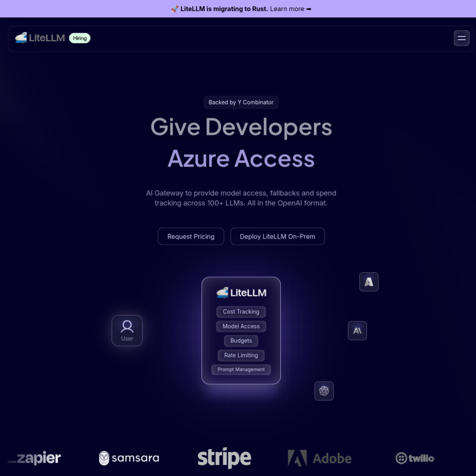Image resolution: width=476 pixels, height=476 pixels.
Task: Click the Adobe logo
Action: click(319, 458)
